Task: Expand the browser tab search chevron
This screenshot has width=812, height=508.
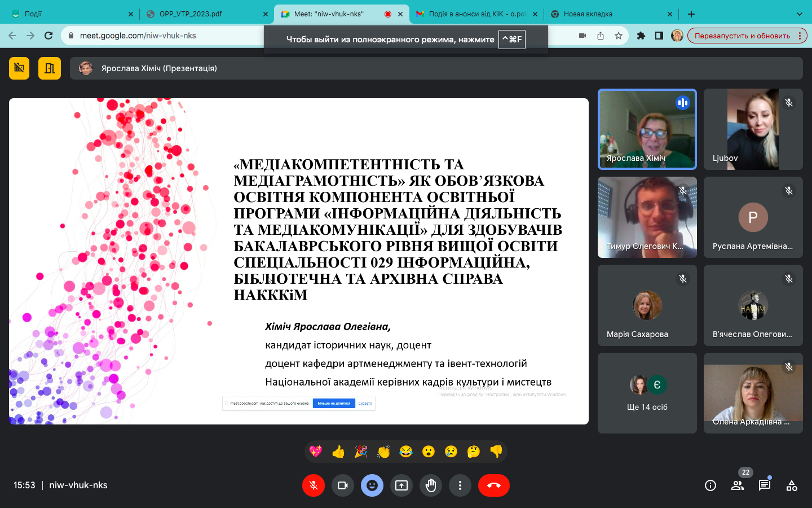Action: coord(799,14)
